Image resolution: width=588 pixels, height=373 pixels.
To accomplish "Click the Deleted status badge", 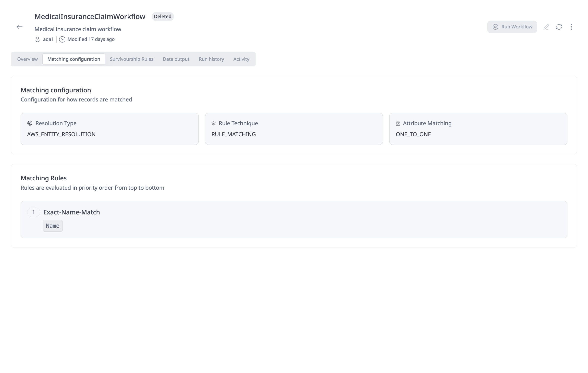I will click(162, 16).
